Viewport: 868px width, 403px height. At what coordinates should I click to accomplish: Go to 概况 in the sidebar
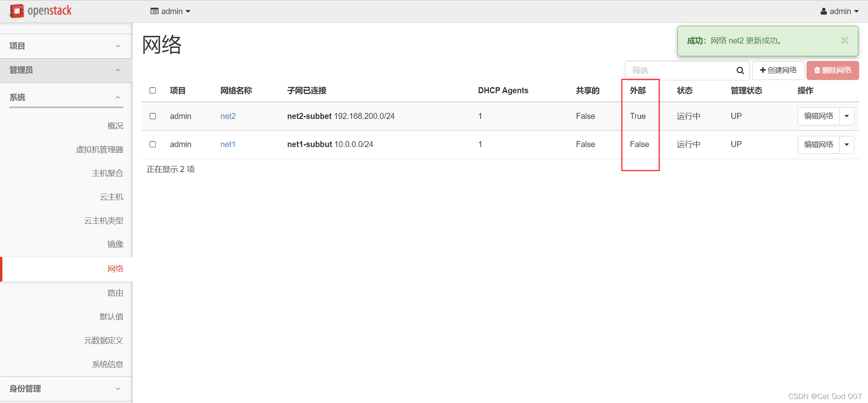[x=115, y=126]
